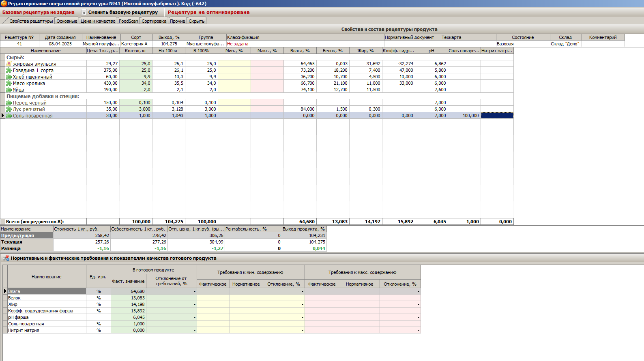Click the quality requirements panel header icon
This screenshot has width=644, height=361.
[6, 258]
